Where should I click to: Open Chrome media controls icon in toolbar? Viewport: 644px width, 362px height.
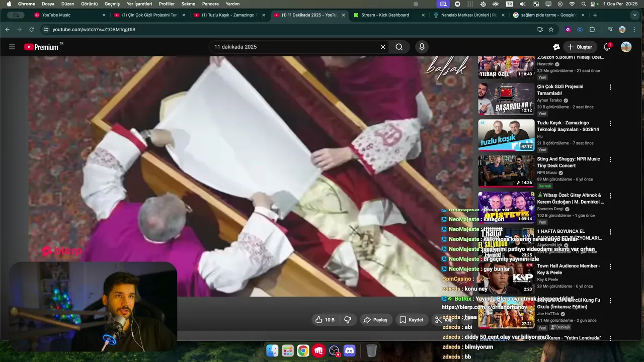tap(610, 30)
